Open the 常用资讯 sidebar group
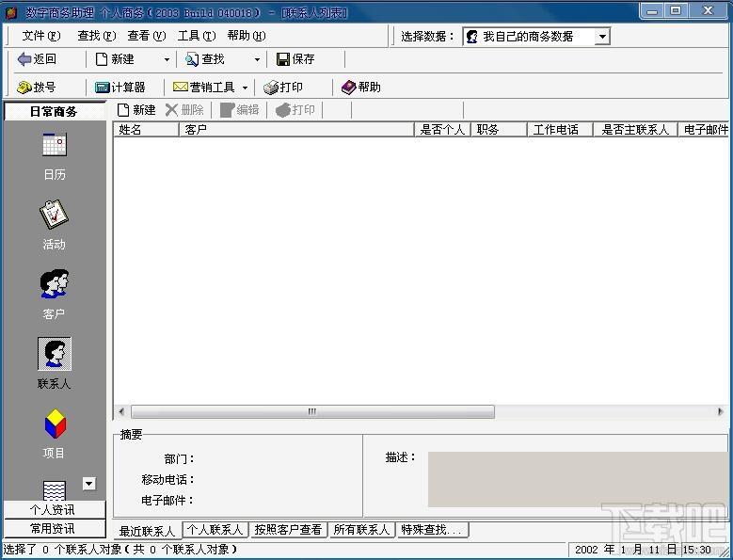 click(55, 529)
